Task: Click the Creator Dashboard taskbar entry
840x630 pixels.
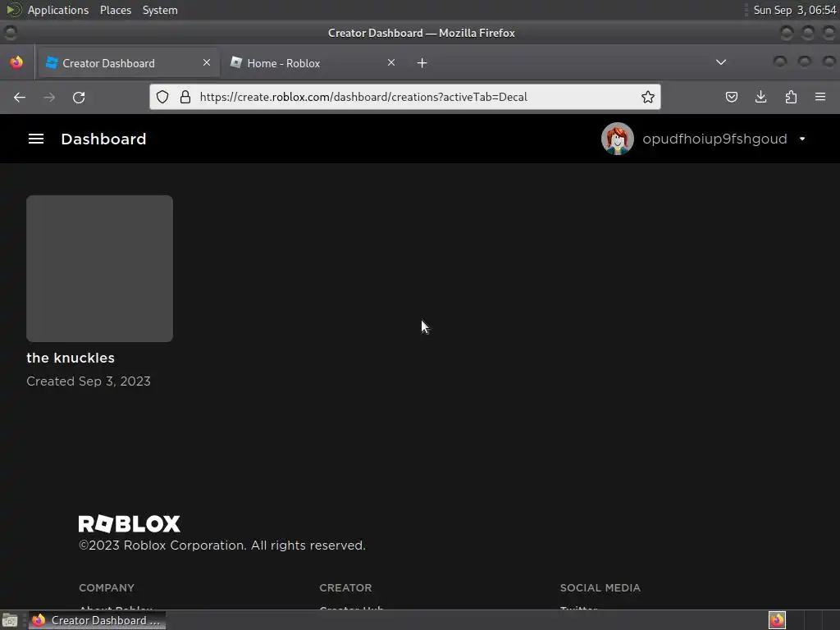Action: point(97,620)
